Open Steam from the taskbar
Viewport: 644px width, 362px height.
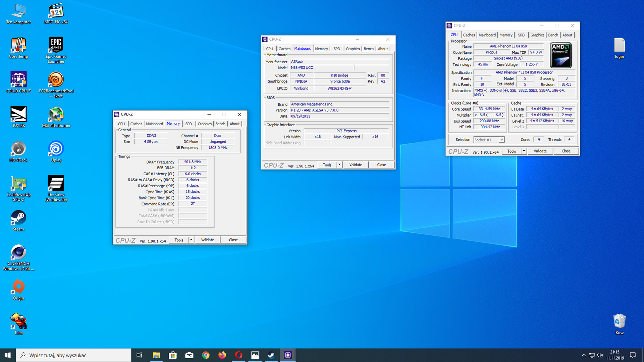point(271,355)
